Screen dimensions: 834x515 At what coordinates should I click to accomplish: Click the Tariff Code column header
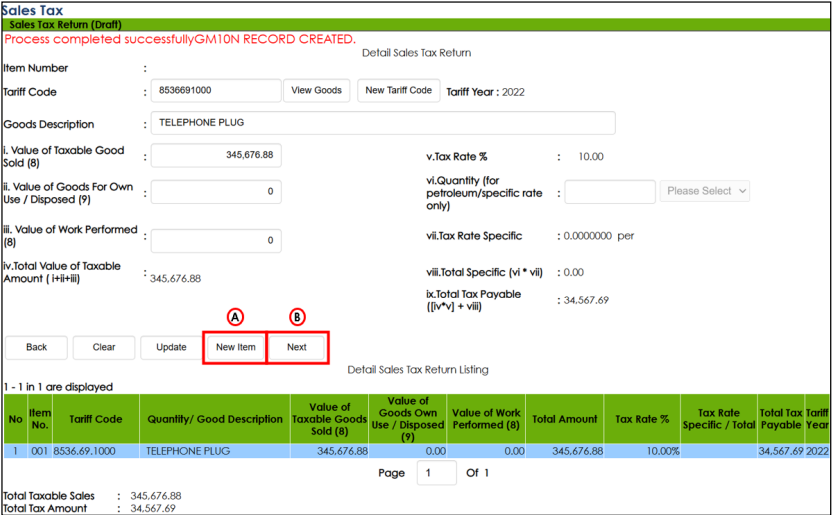95,420
